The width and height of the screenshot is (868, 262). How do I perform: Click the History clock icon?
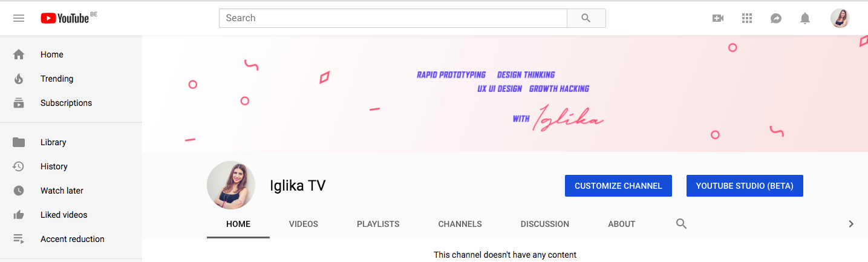pyautogui.click(x=19, y=166)
